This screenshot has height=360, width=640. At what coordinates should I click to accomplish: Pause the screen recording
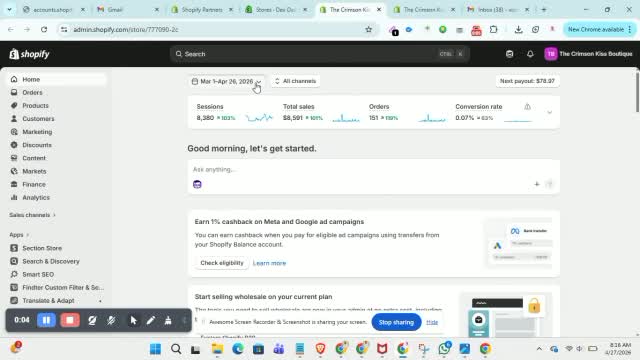pos(47,320)
